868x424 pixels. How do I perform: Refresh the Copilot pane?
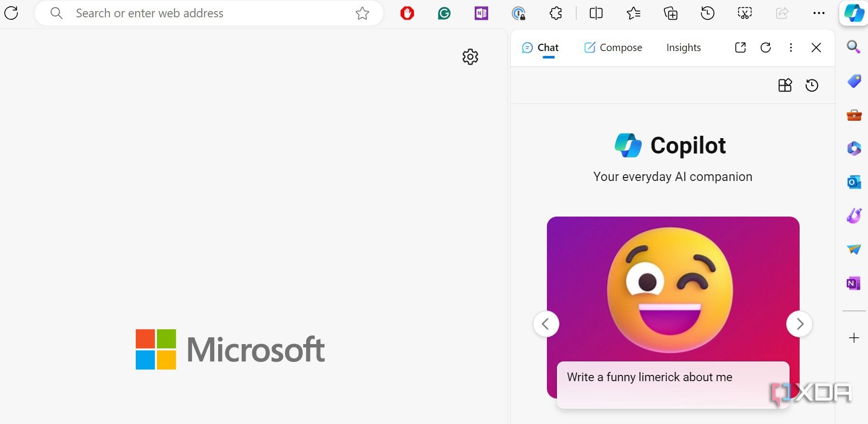[765, 47]
